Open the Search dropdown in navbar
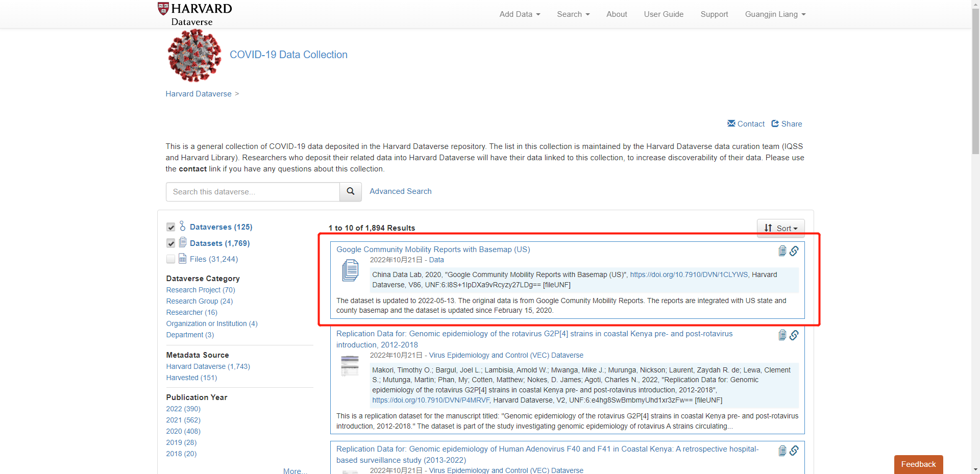This screenshot has width=980, height=474. click(573, 14)
